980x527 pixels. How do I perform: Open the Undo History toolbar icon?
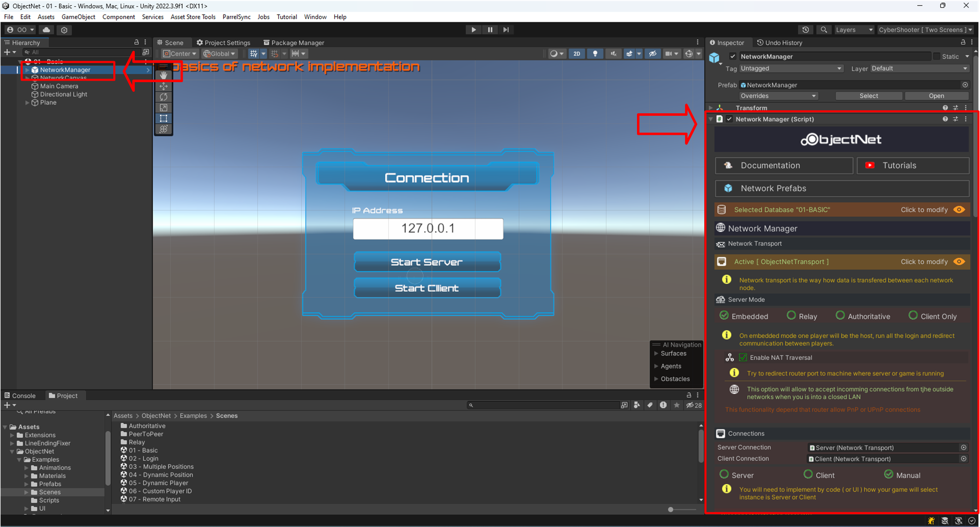pyautogui.click(x=805, y=30)
